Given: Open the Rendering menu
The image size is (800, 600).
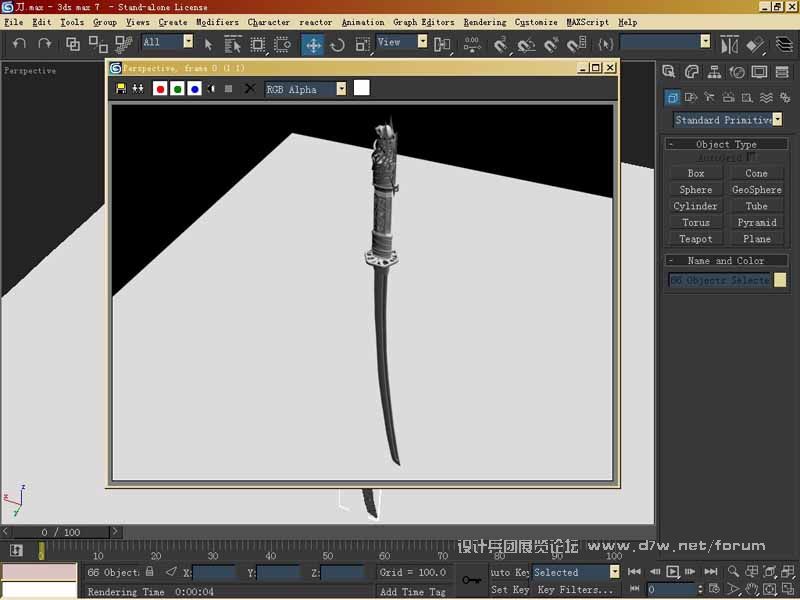Looking at the screenshot, I should [484, 22].
